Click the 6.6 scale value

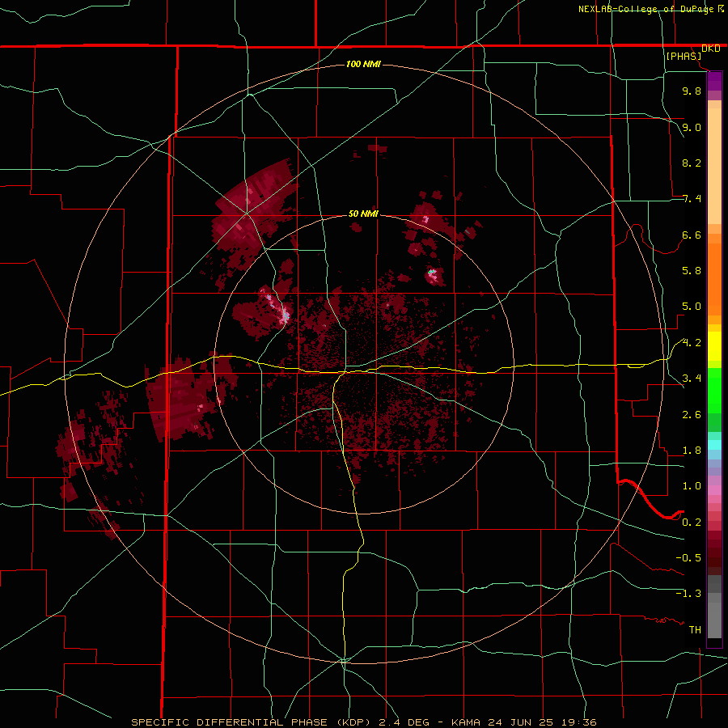tap(692, 235)
